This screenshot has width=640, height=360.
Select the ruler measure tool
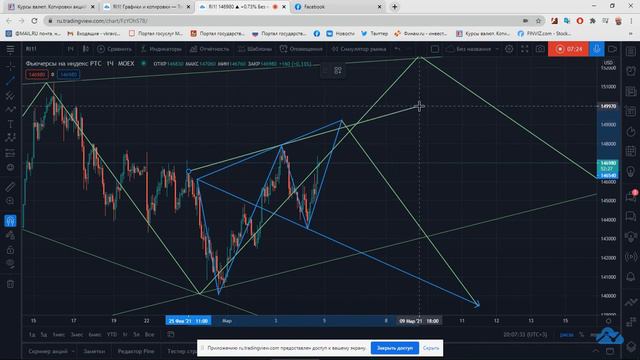point(10,187)
